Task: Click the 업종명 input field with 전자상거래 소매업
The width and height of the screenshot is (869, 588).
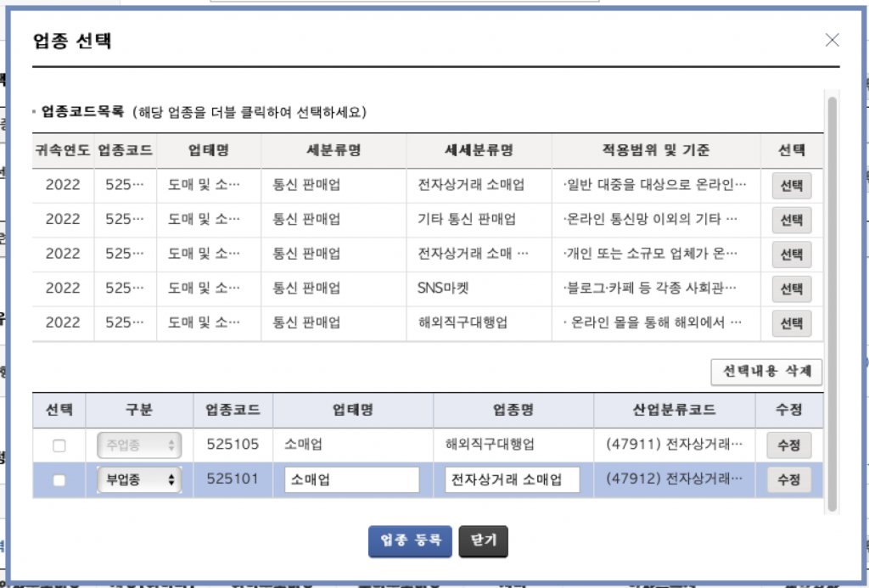Action: click(x=512, y=480)
